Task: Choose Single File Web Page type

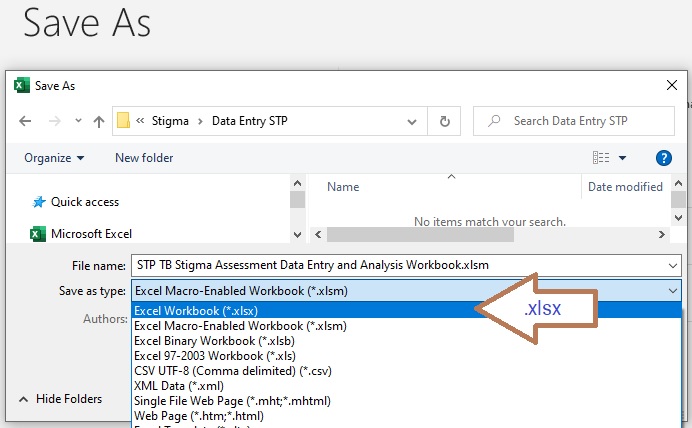Action: pyautogui.click(x=406, y=401)
